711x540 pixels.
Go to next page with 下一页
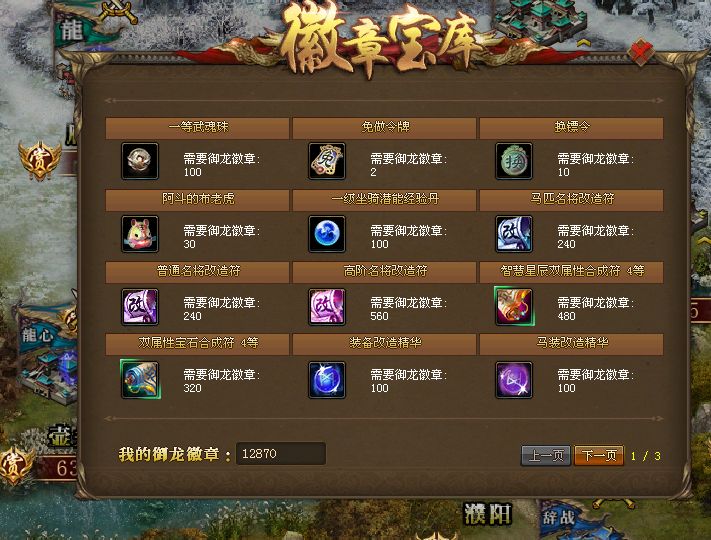click(x=599, y=455)
